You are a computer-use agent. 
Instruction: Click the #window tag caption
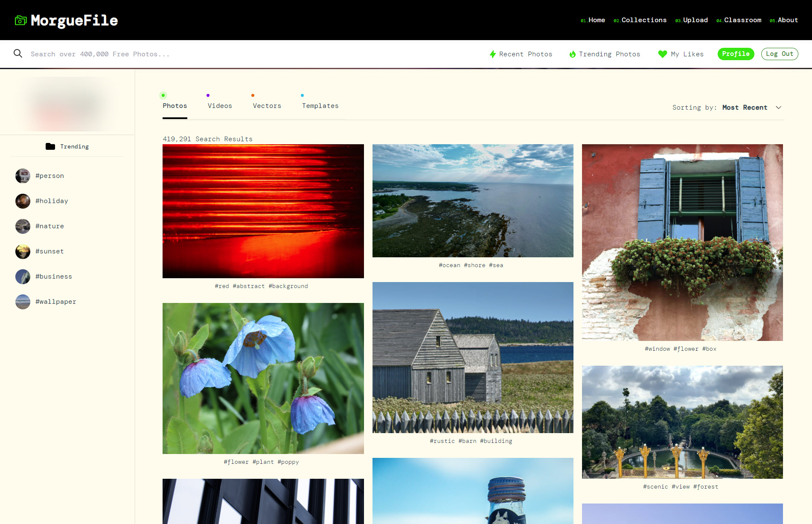pos(658,349)
